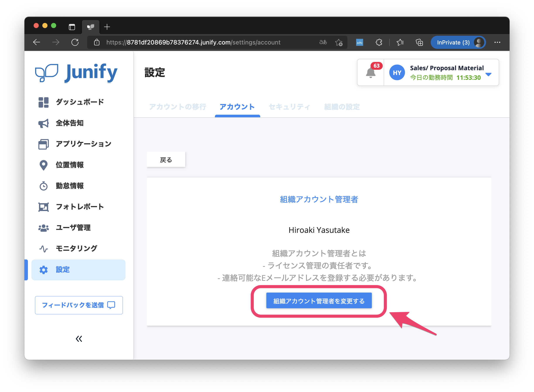Switch to the セキュリティ tab
Image resolution: width=534 pixels, height=392 pixels.
click(289, 107)
